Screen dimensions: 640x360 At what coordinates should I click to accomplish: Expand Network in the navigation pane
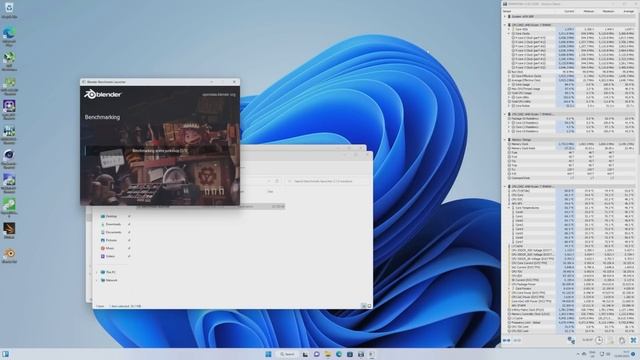pos(97,280)
